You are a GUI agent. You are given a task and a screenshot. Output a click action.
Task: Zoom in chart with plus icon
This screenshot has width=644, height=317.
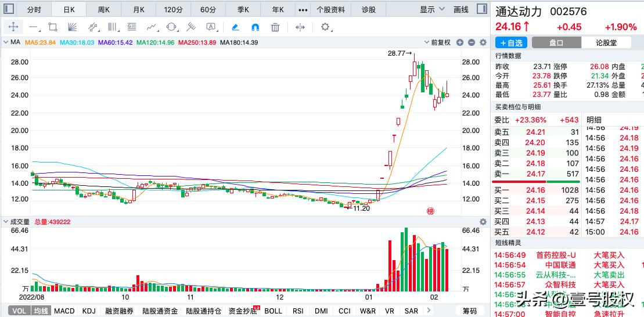[460, 42]
